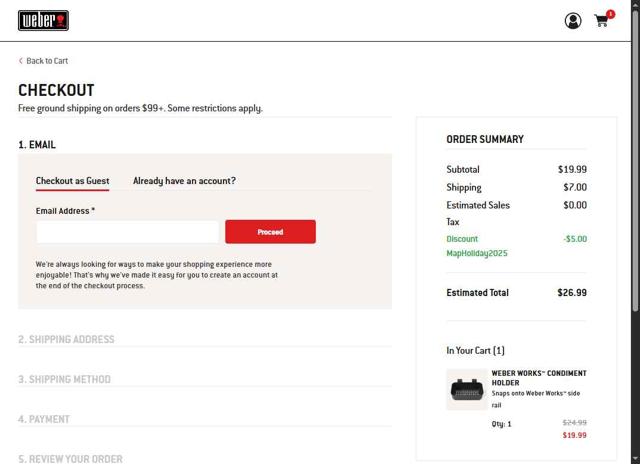Switch to Already have an account tab
Image resolution: width=640 pixels, height=464 pixels.
click(184, 181)
